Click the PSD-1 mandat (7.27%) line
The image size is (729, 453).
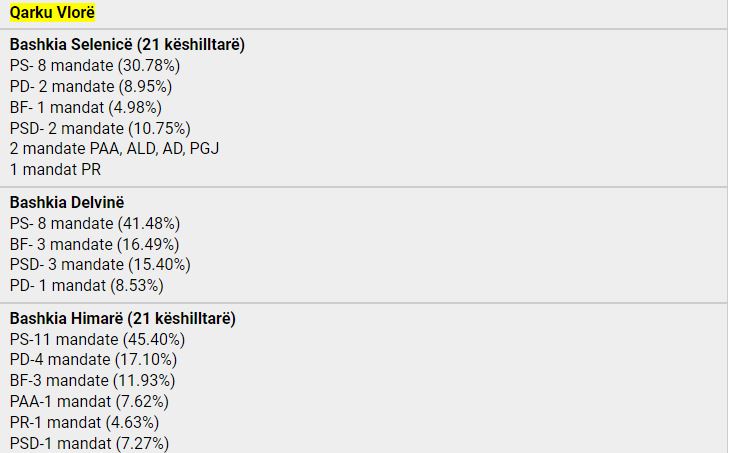tap(89, 443)
